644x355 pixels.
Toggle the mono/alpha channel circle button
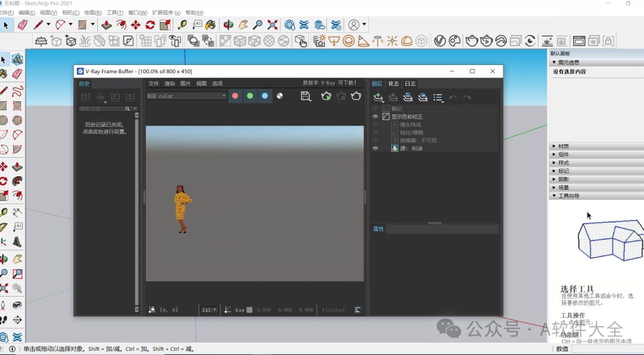(x=280, y=96)
